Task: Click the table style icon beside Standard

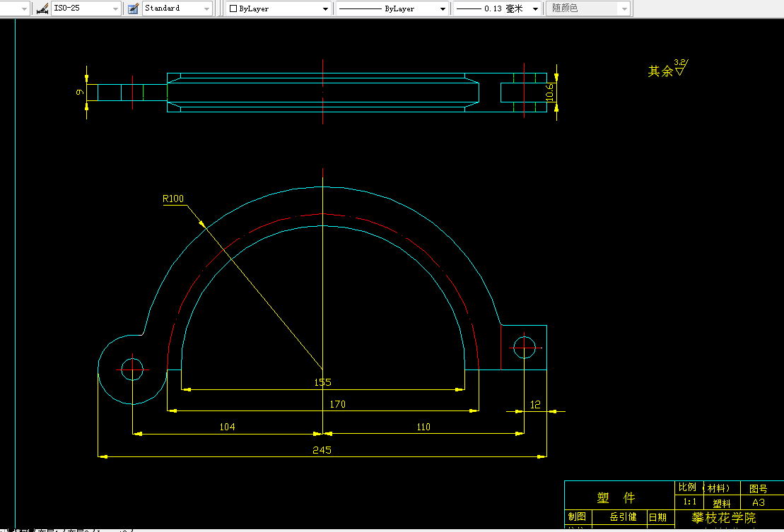Action: click(x=133, y=8)
